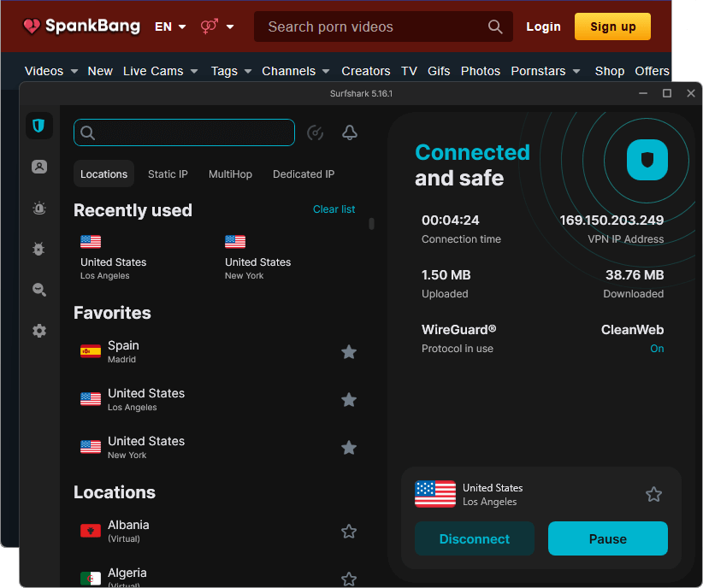703x588 pixels.
Task: Click the Surfshark locations list scrollbar
Action: pos(371,224)
